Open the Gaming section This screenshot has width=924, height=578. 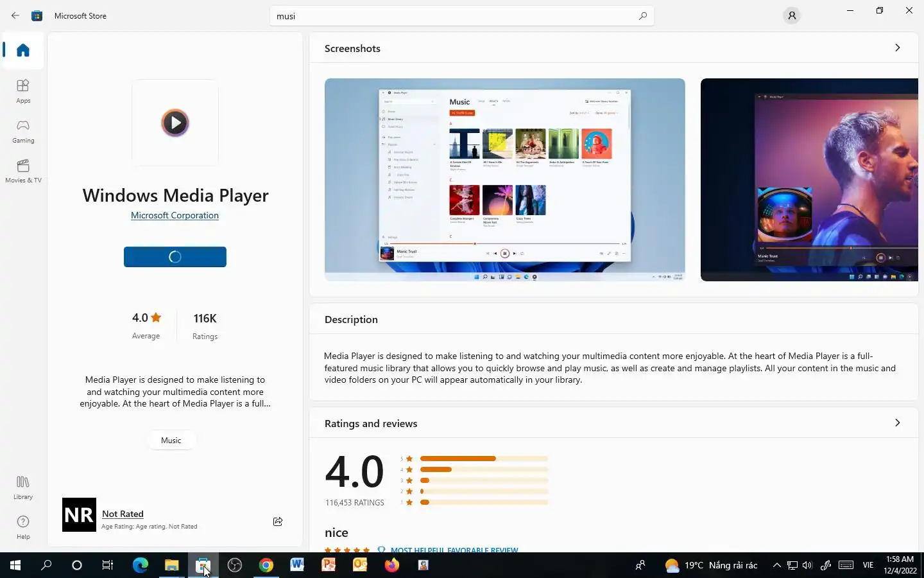coord(23,131)
